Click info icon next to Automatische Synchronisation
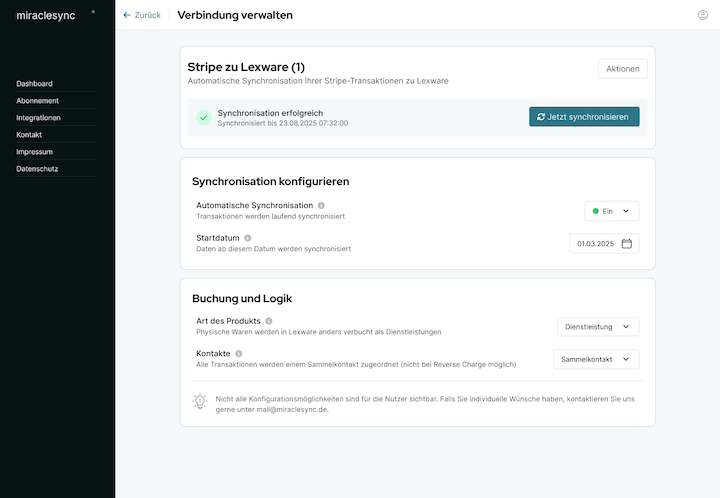This screenshot has height=498, width=720. [321, 205]
